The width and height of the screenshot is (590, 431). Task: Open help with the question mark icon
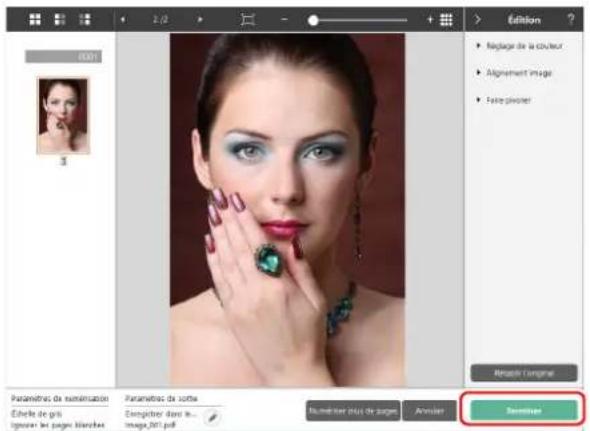(x=571, y=19)
